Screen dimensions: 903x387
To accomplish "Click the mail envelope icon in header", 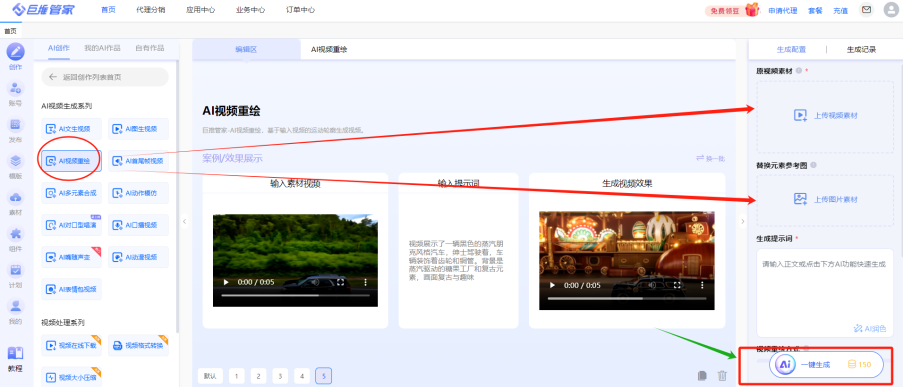I will 866,10.
